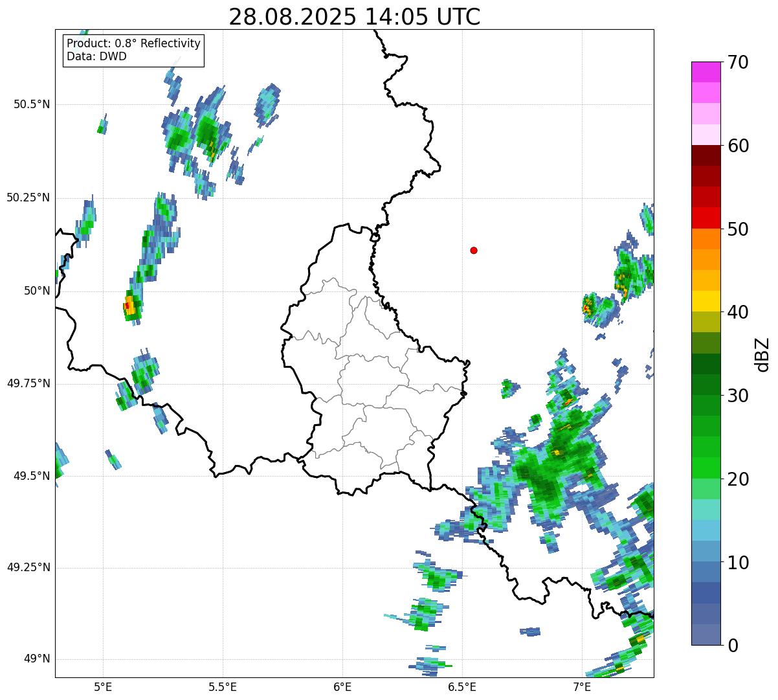Click the 5°E longitude label
778x700 pixels.
point(103,686)
